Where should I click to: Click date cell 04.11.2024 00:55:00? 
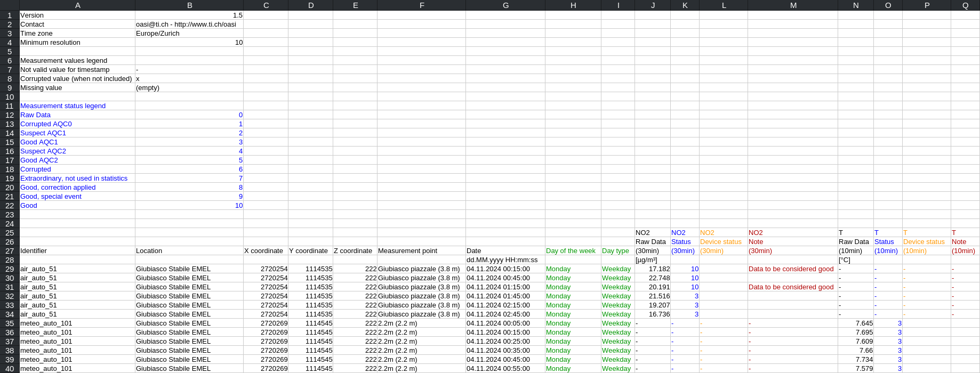coord(505,369)
